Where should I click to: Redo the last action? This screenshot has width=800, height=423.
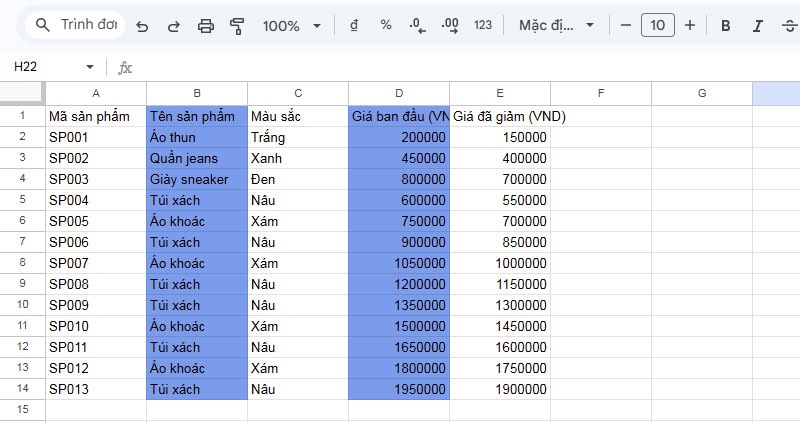point(173,26)
